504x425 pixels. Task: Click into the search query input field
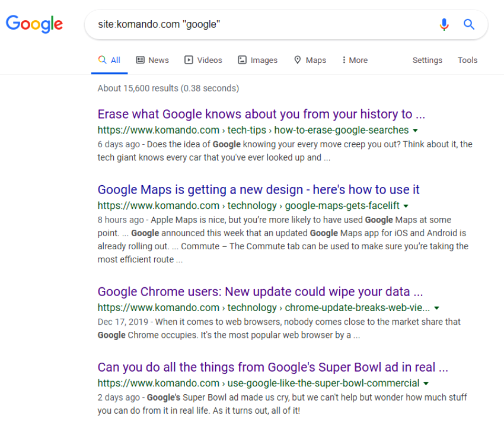(264, 24)
